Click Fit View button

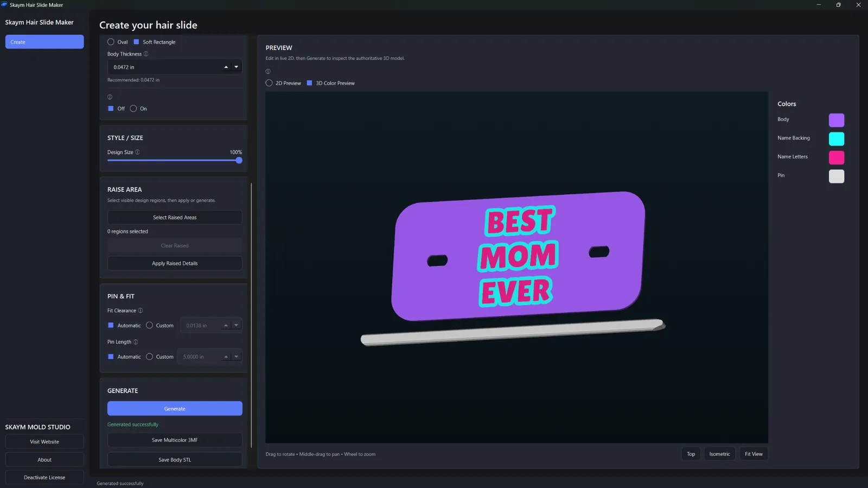pyautogui.click(x=754, y=454)
